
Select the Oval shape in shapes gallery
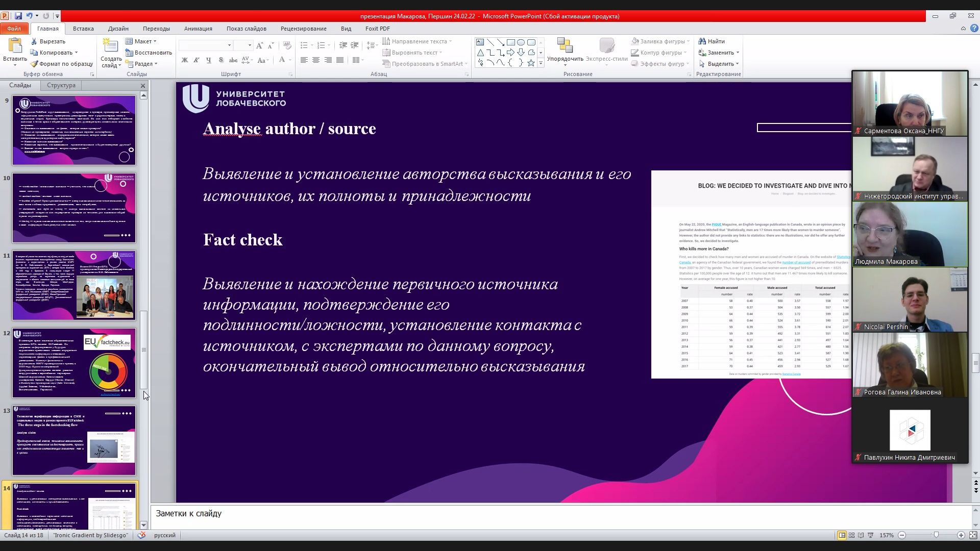(521, 42)
